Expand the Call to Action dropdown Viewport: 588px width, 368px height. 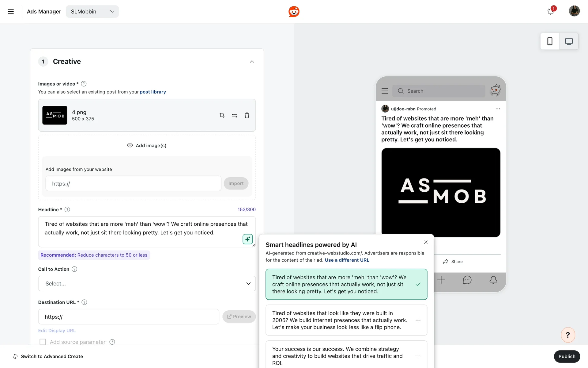click(x=147, y=283)
